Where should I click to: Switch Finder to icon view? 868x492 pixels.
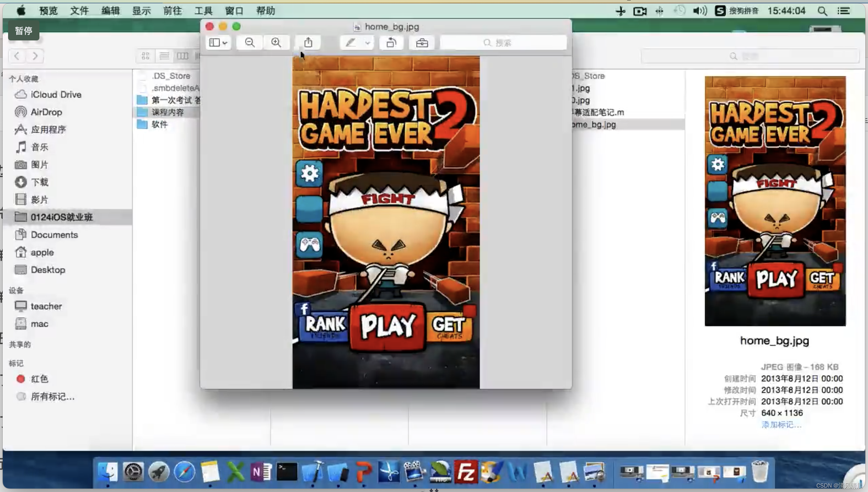[146, 56]
